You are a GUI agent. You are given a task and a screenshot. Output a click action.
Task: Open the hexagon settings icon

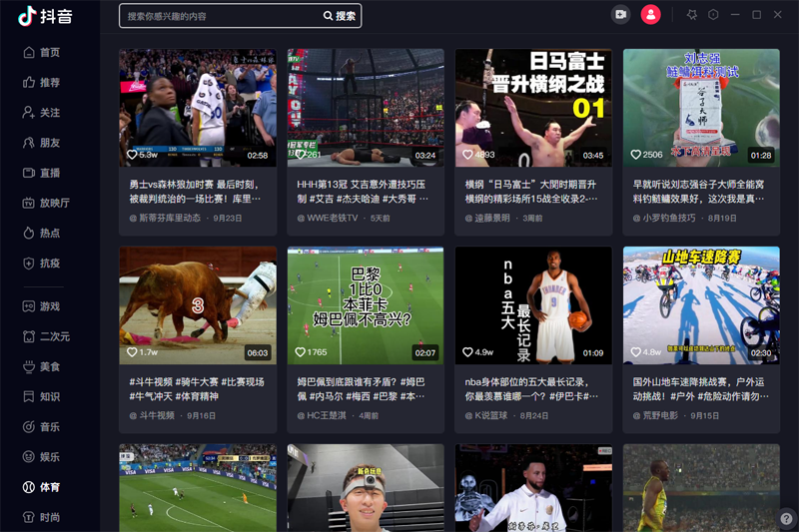tap(713, 15)
